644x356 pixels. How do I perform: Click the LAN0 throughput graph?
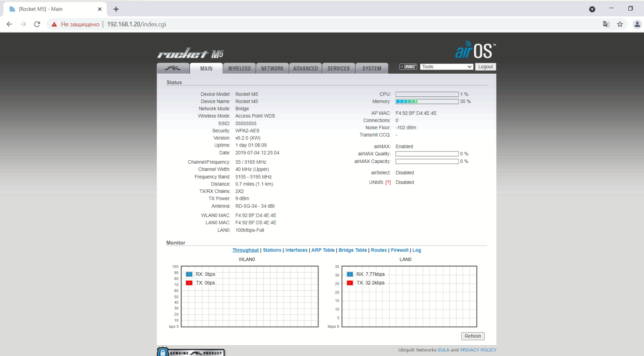tap(410, 296)
